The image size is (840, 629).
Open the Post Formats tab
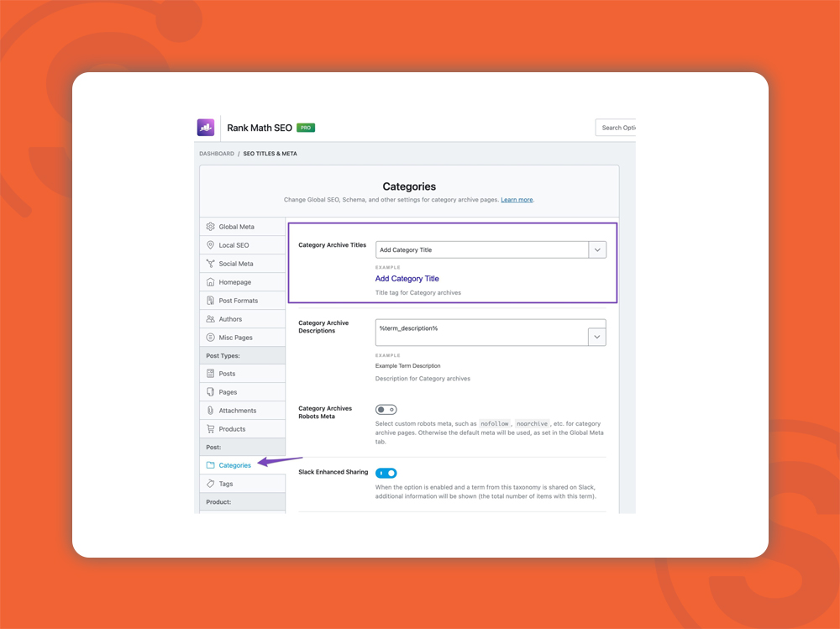[x=238, y=301]
